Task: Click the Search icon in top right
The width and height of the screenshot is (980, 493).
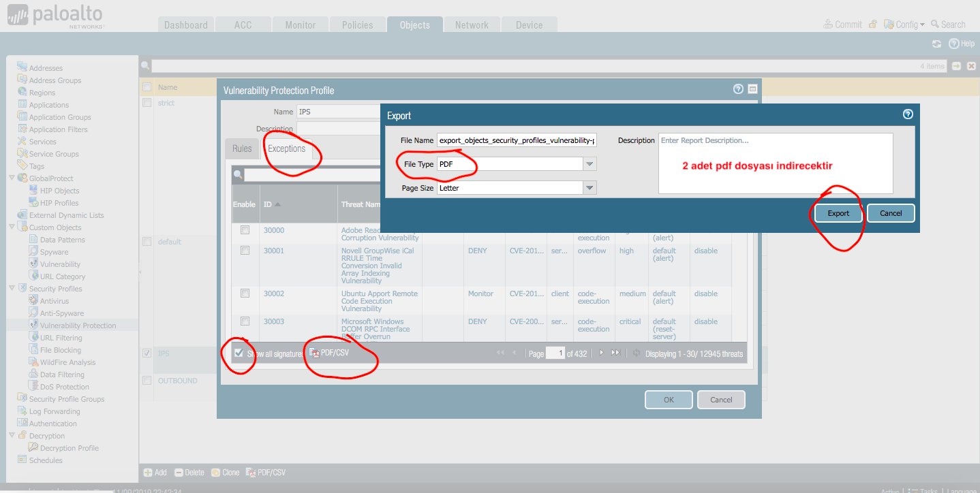Action: [936, 25]
